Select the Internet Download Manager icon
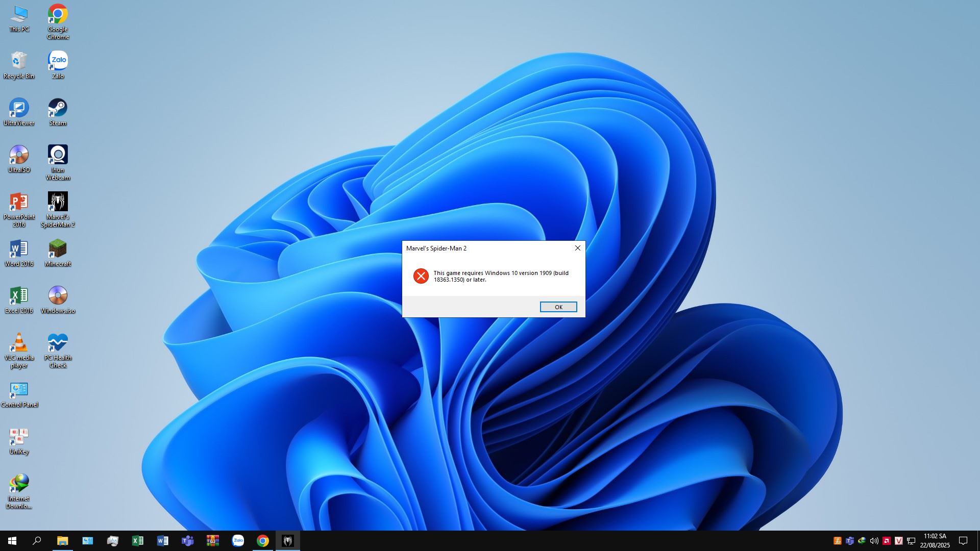Image resolution: width=980 pixels, height=551 pixels. (x=19, y=484)
